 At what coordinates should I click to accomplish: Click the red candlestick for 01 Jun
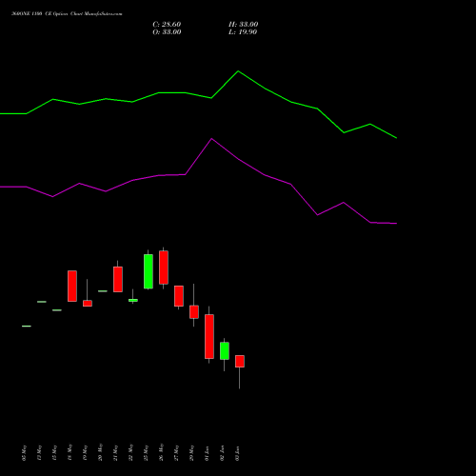[209, 336]
